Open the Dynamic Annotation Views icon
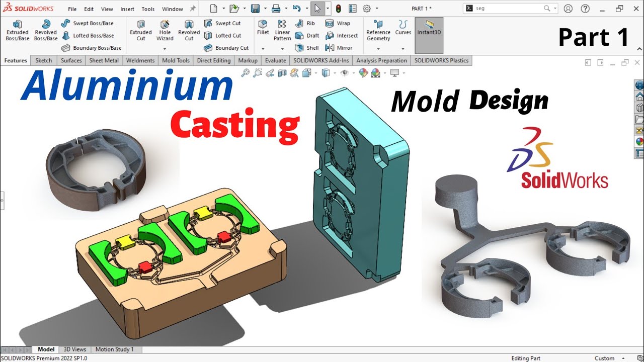This screenshot has width=644, height=362. coord(294,73)
